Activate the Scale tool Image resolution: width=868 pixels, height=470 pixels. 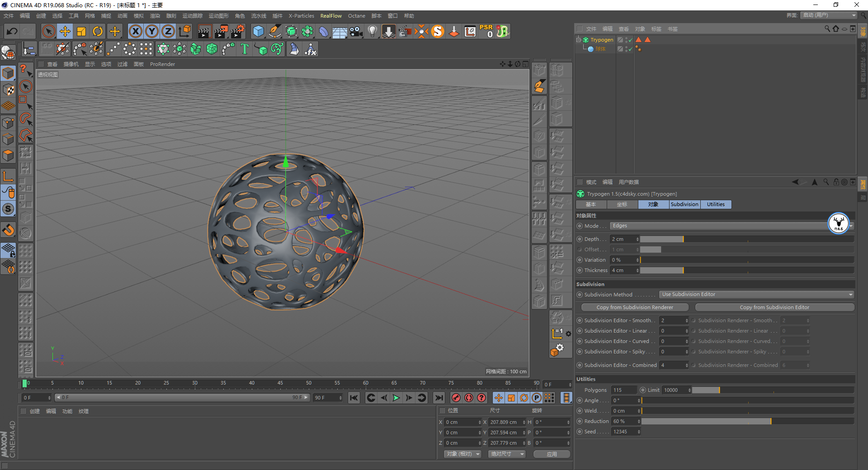pyautogui.click(x=81, y=31)
